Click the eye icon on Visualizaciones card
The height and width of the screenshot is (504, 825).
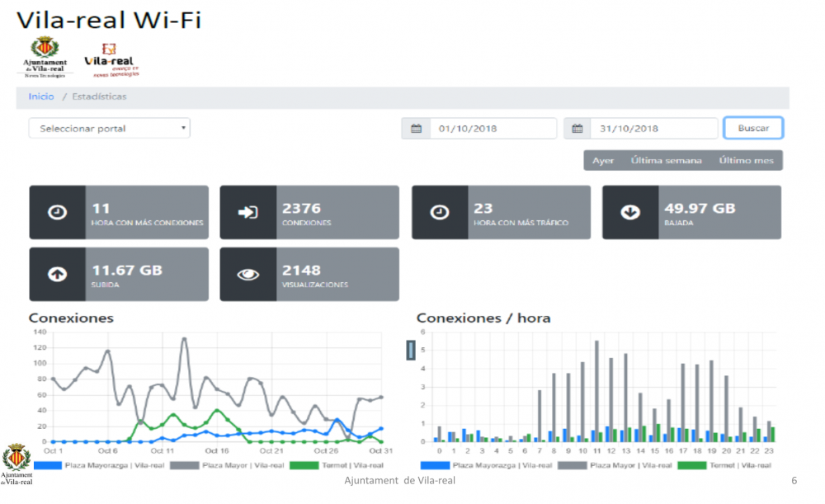(247, 275)
